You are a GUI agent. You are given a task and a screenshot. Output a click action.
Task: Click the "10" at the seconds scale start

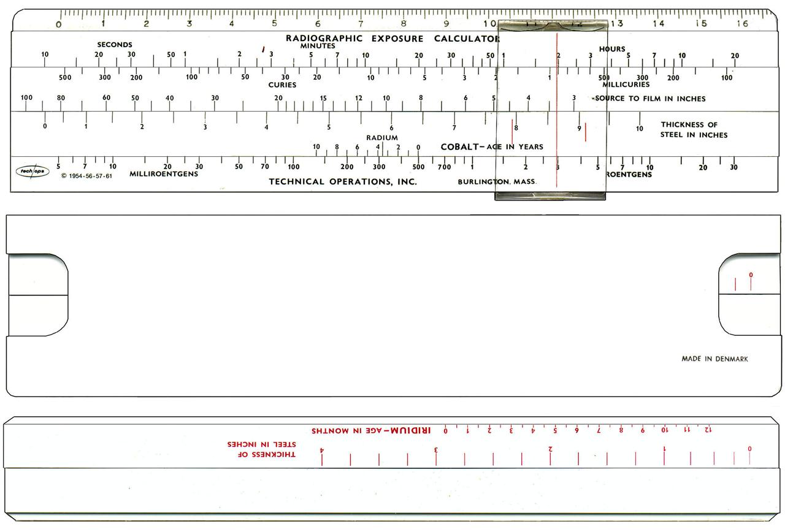[x=45, y=55]
